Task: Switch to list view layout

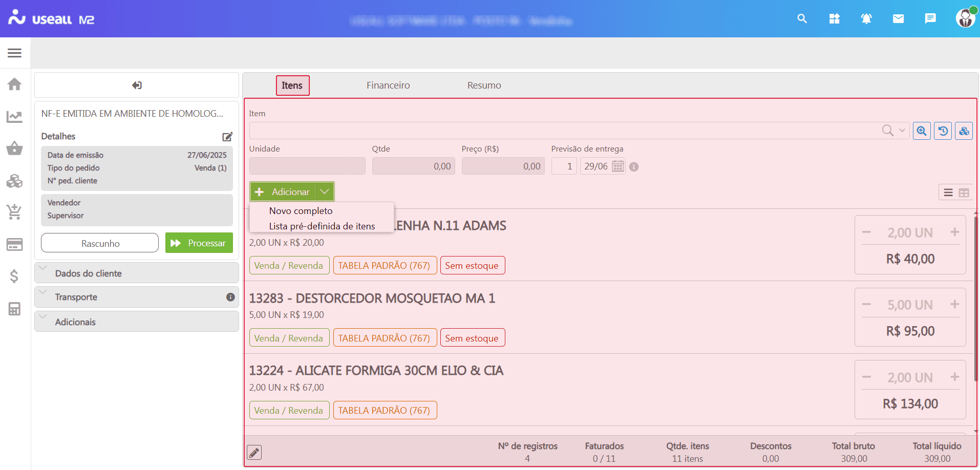Action: (948, 193)
